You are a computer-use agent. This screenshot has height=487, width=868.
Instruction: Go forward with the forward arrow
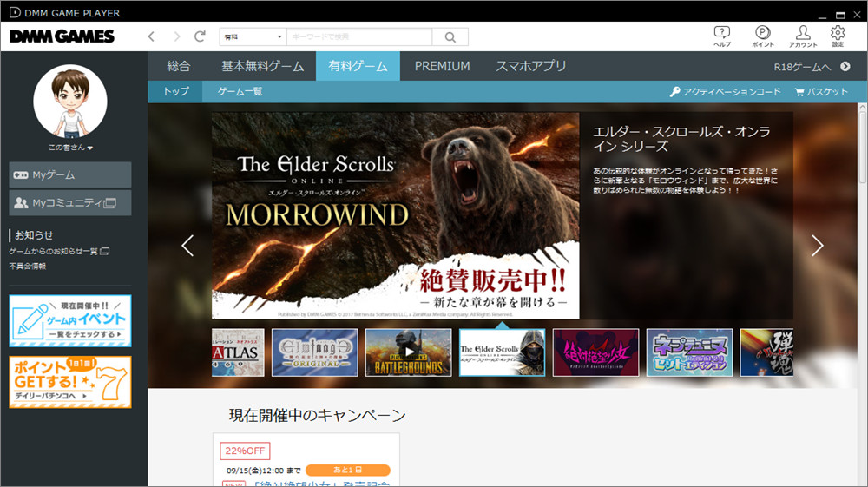(x=176, y=36)
